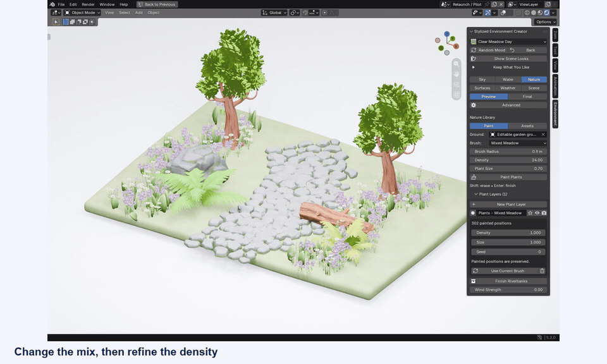Switch orthographic perspective grid icon

click(457, 94)
